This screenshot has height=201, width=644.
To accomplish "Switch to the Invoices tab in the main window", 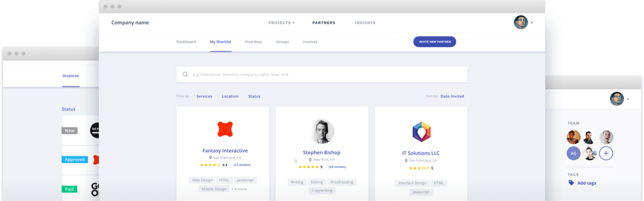I will [x=310, y=42].
